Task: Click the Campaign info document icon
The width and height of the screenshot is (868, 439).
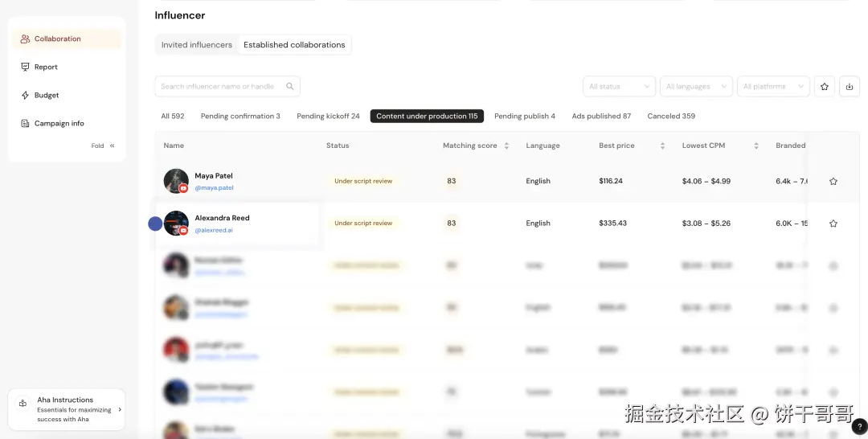Action: 25,124
